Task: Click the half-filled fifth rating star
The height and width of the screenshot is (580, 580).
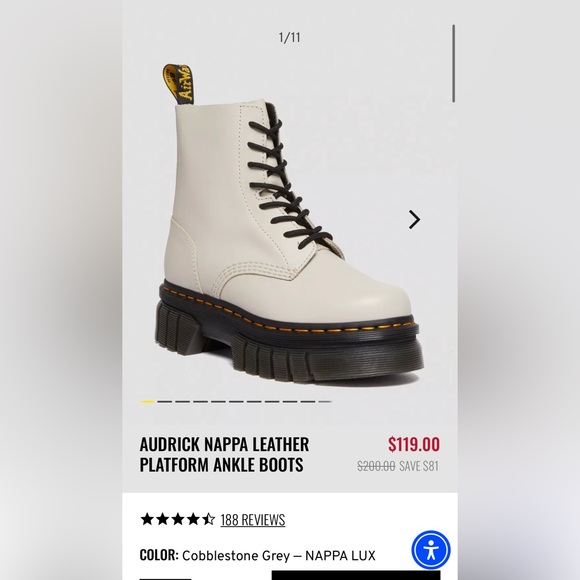Action: [209, 519]
